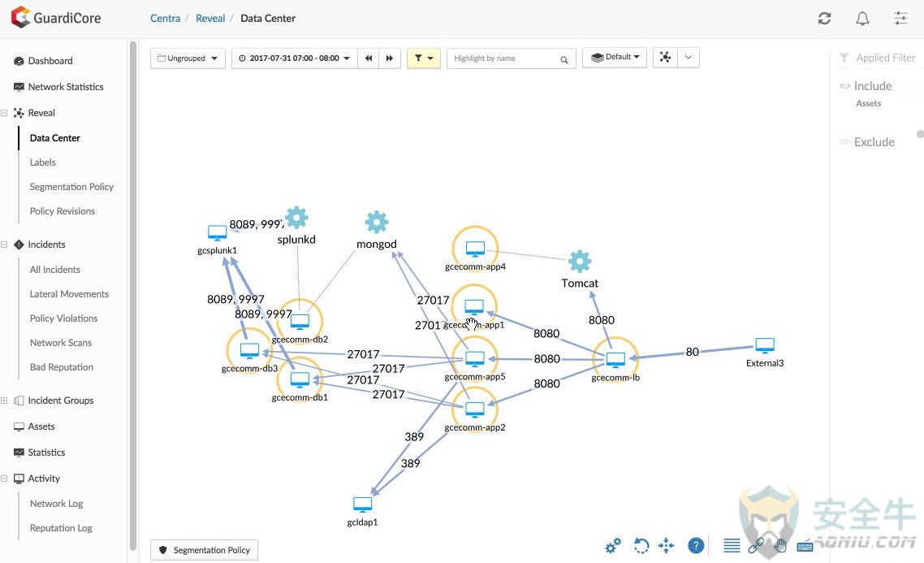Open Network Statistics in the sidebar
The width and height of the screenshot is (924, 563).
pyautogui.click(x=66, y=87)
